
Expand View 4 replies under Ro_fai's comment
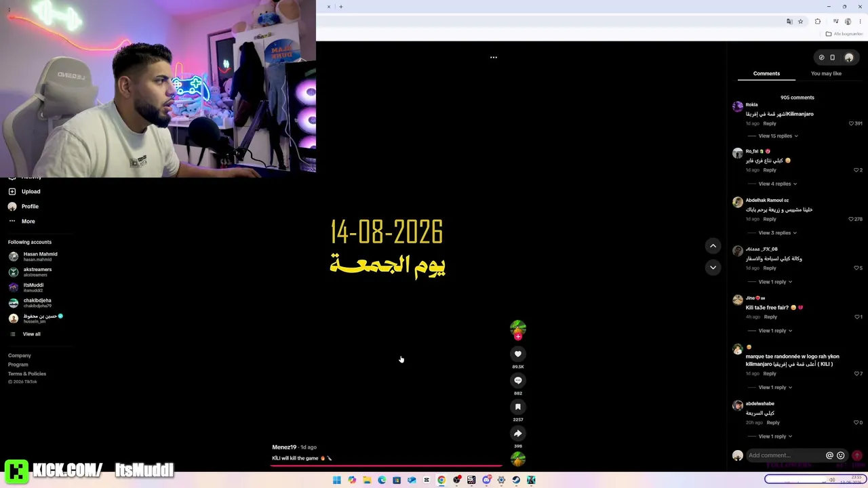coord(778,184)
